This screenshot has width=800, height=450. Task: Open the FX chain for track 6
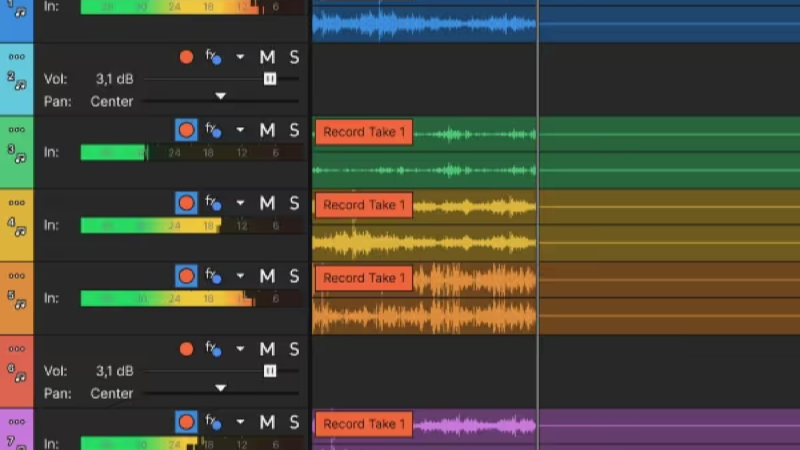(x=213, y=348)
